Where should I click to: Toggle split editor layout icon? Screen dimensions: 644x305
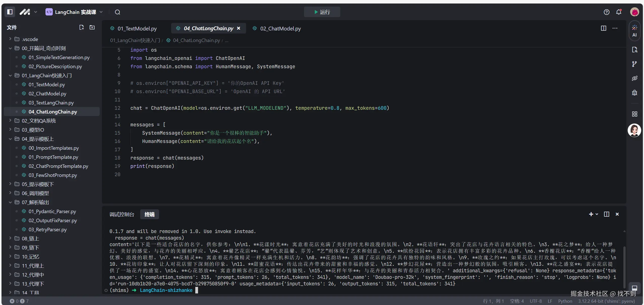(x=603, y=28)
